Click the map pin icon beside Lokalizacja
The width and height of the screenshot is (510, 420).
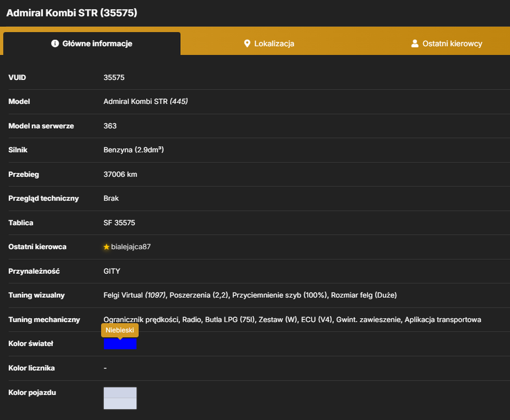(247, 43)
